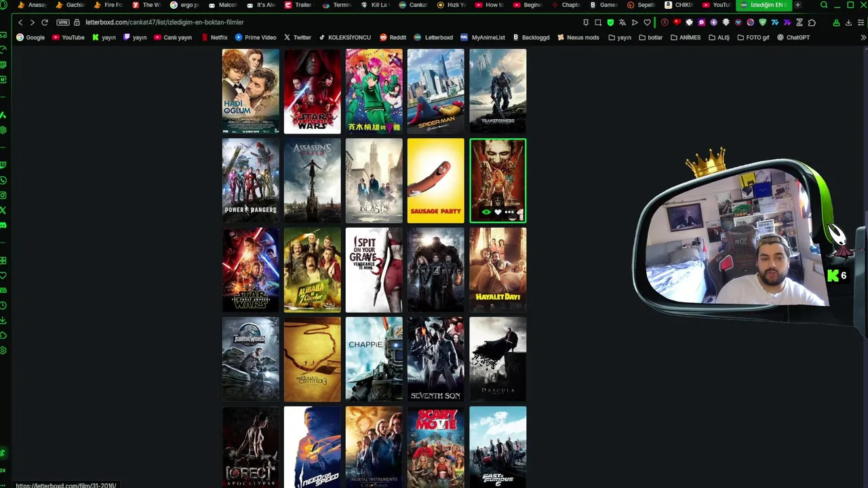Click the send/flow arrow icon
This screenshot has width=868, height=488.
[x=635, y=22]
